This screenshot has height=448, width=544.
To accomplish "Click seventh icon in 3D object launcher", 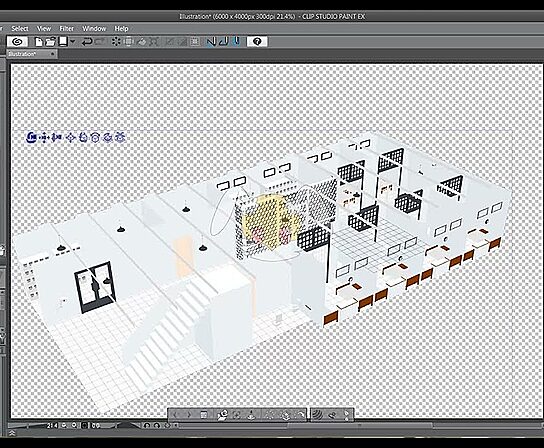I will tap(270, 415).
